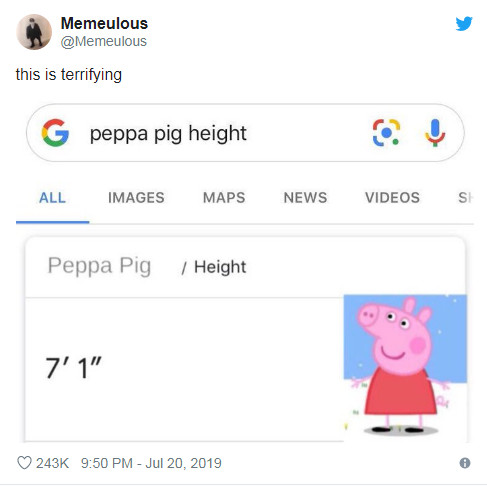Screen dimensions: 487x486
Task: Switch to the Images tab
Action: pyautogui.click(x=136, y=198)
